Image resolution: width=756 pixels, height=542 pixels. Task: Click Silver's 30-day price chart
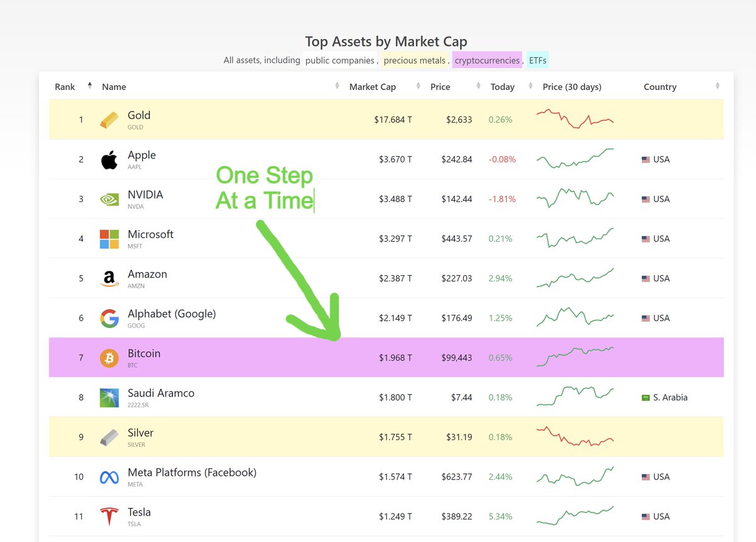(575, 436)
